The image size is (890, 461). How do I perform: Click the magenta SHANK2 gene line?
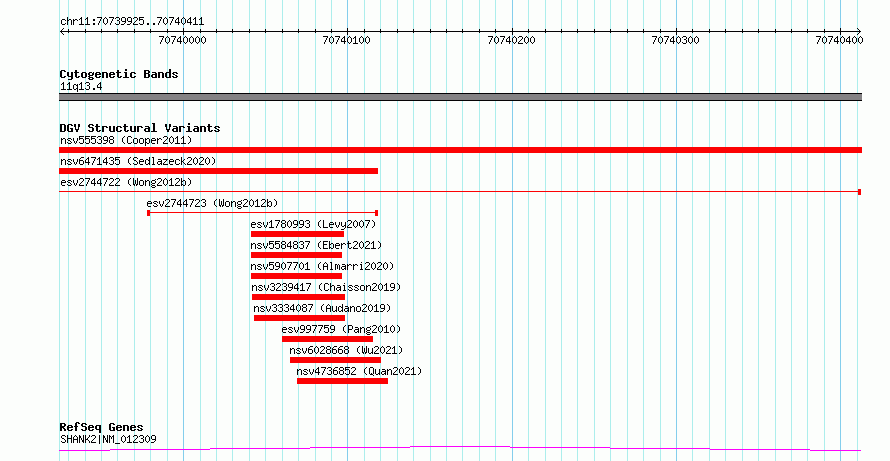[460, 449]
